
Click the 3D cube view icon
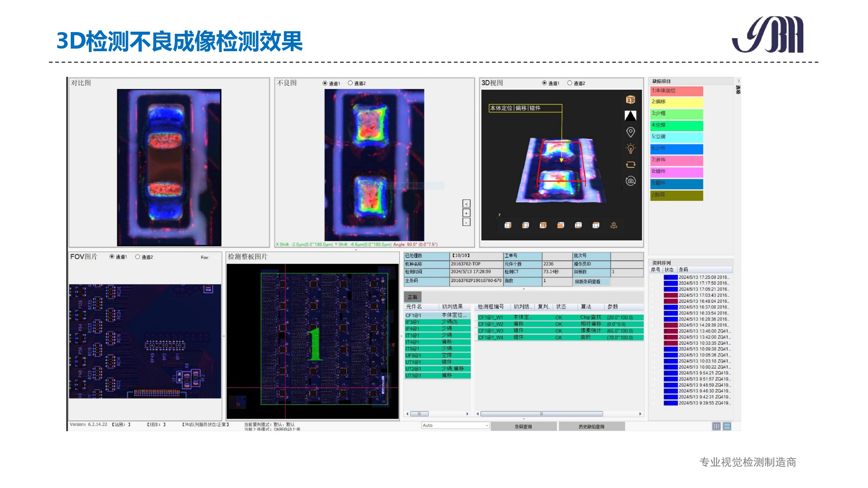point(630,100)
